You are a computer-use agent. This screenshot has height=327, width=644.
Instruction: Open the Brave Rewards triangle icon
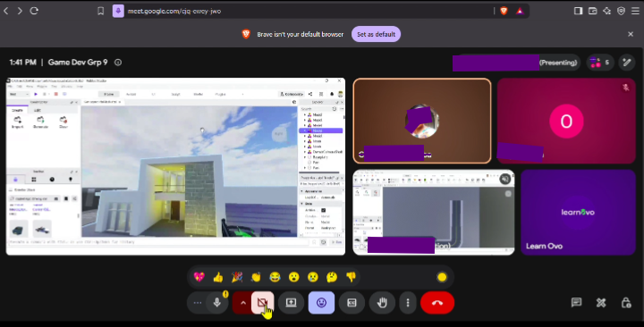tap(520, 11)
